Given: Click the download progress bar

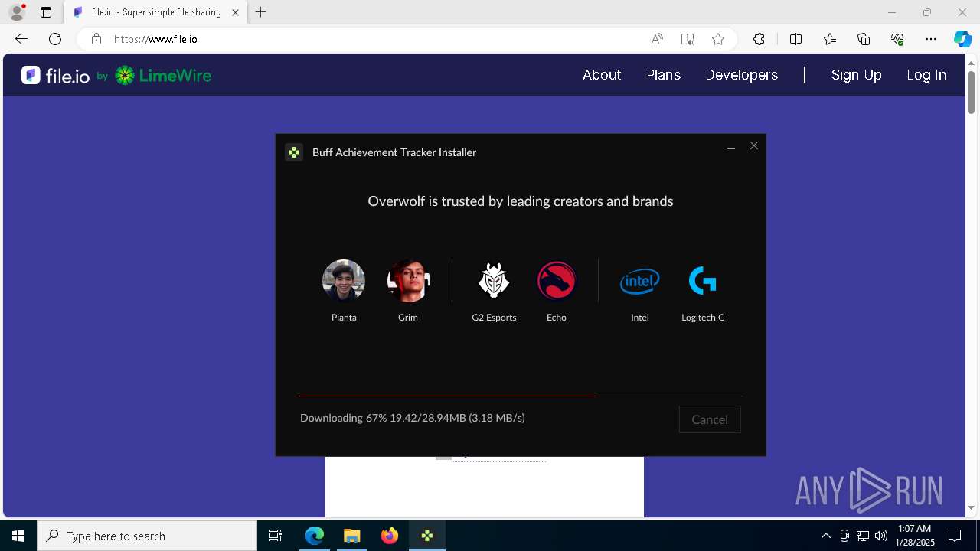Looking at the screenshot, I should pyautogui.click(x=521, y=396).
